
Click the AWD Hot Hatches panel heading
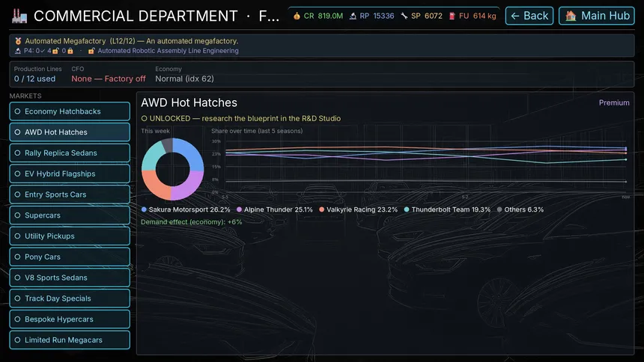point(189,102)
